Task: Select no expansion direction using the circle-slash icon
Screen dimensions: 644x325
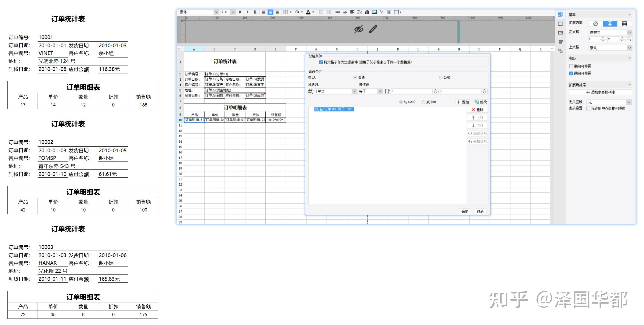Action: (595, 23)
